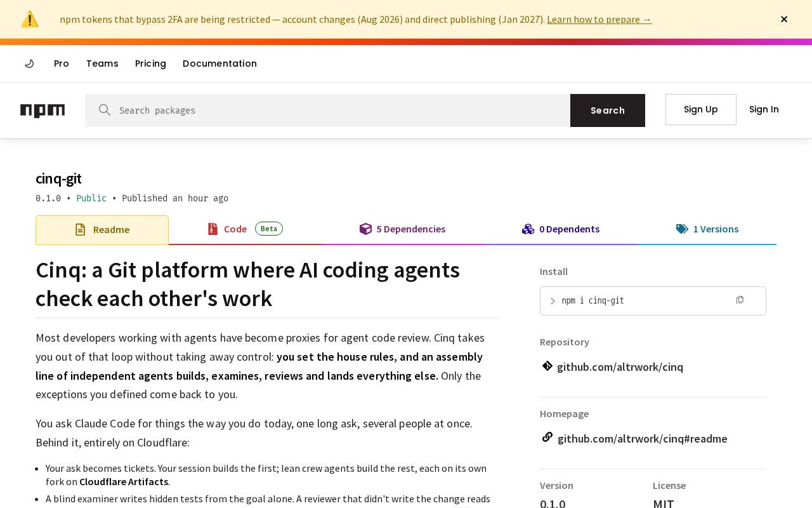812x508 pixels.
Task: Go to the Teams page
Action: [102, 63]
